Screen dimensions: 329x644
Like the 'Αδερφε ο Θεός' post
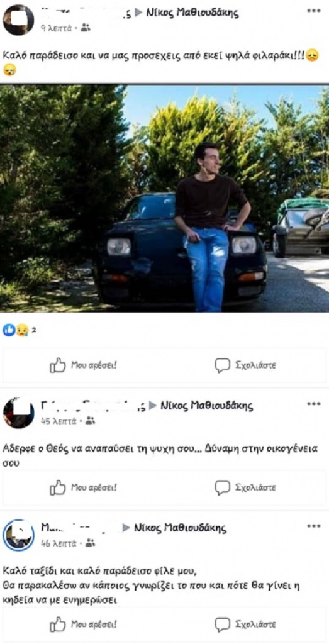pyautogui.click(x=84, y=487)
